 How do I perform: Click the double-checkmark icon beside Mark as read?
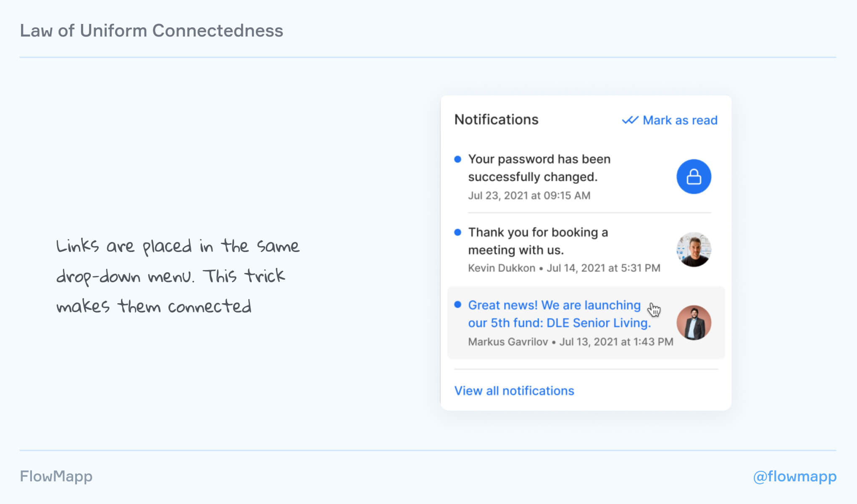point(630,120)
